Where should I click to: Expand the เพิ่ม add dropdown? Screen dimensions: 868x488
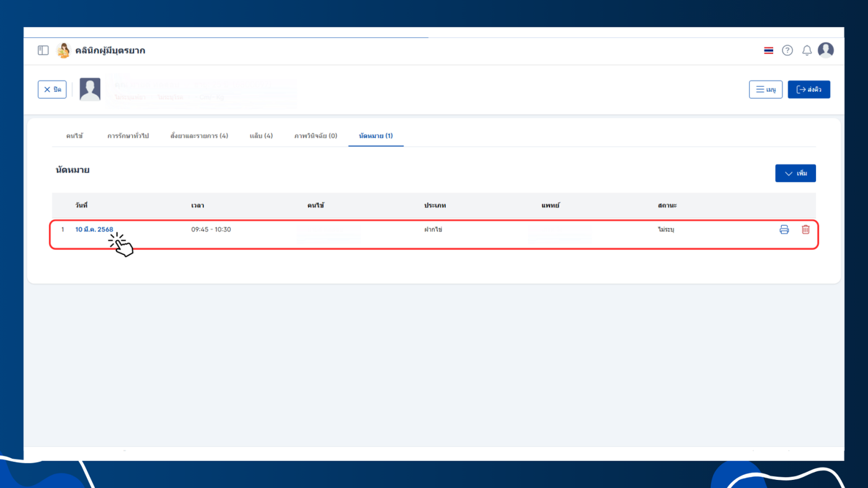pos(795,173)
